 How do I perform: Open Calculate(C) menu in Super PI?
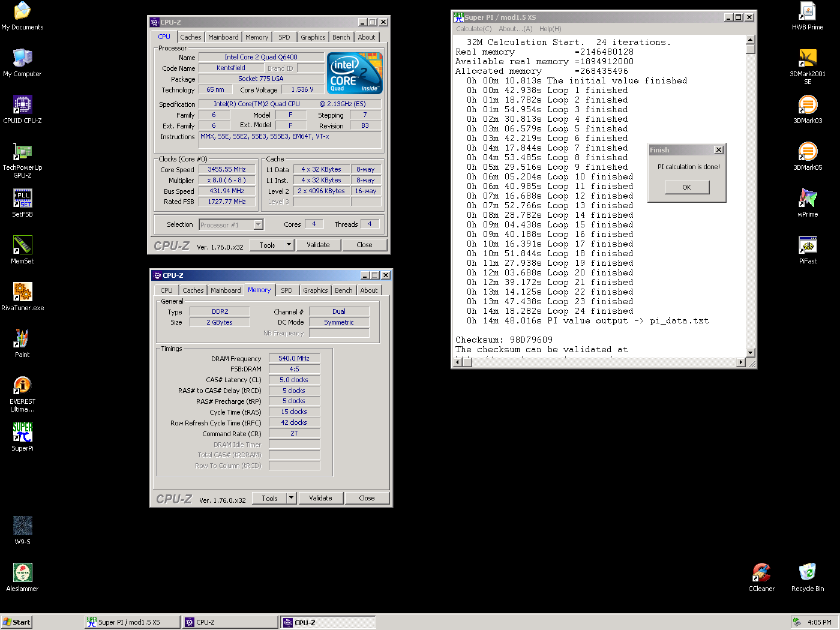(x=473, y=29)
